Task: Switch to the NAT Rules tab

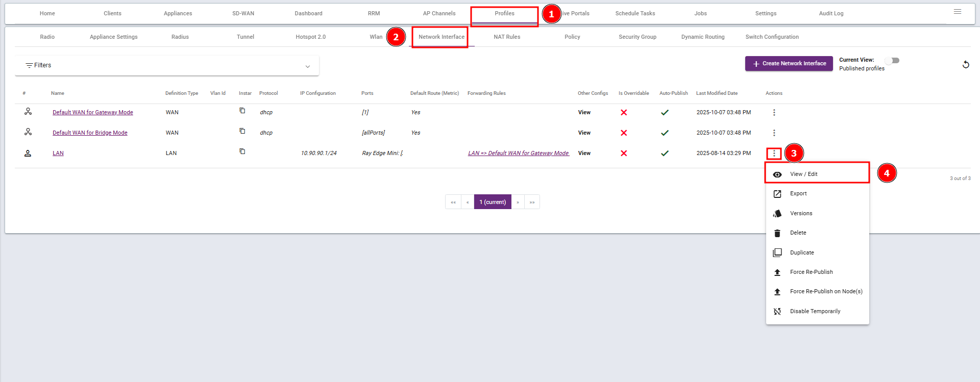Action: pyautogui.click(x=507, y=37)
